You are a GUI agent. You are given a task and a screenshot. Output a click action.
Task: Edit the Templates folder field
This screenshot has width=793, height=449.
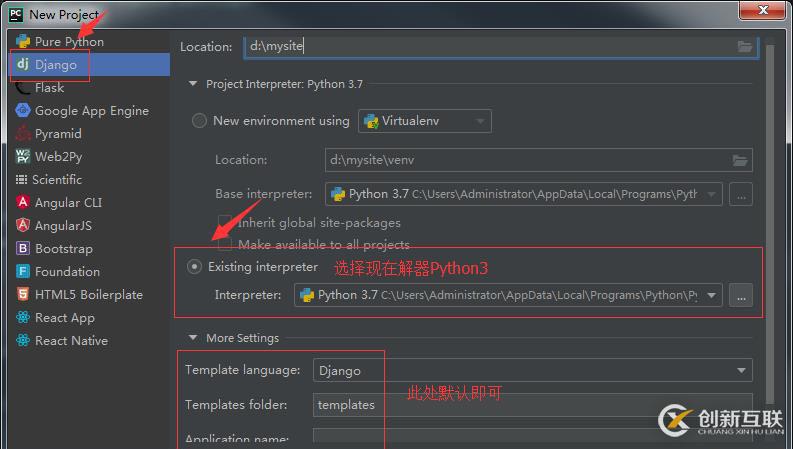tap(533, 405)
